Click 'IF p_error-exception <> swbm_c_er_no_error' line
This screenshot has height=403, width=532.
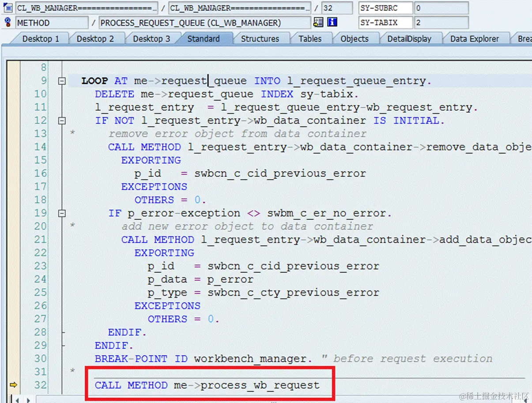(250, 213)
